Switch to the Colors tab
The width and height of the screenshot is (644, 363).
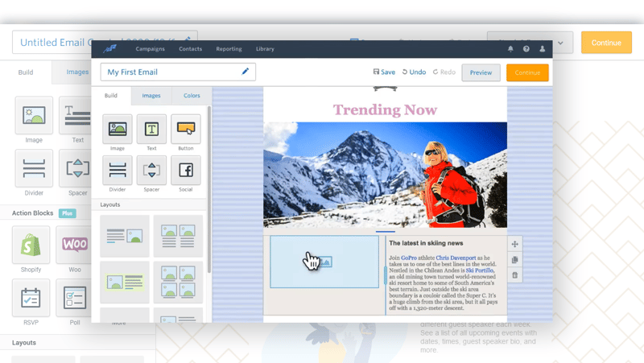click(x=192, y=96)
